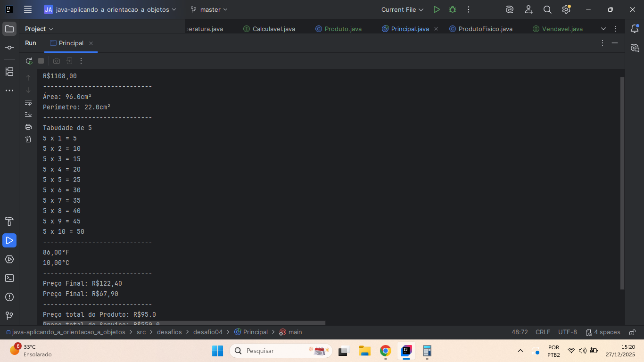Hide the Run tool window
The width and height of the screenshot is (644, 362).
(x=615, y=43)
